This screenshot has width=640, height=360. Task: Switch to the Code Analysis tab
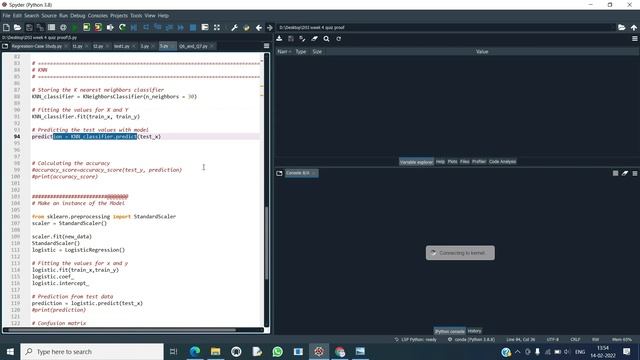point(502,162)
